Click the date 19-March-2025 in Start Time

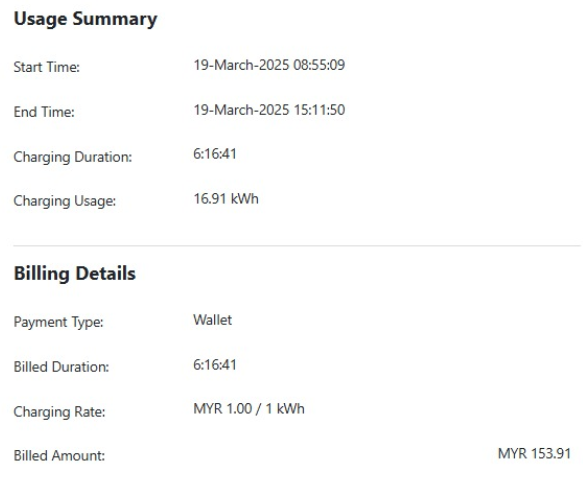241,65
